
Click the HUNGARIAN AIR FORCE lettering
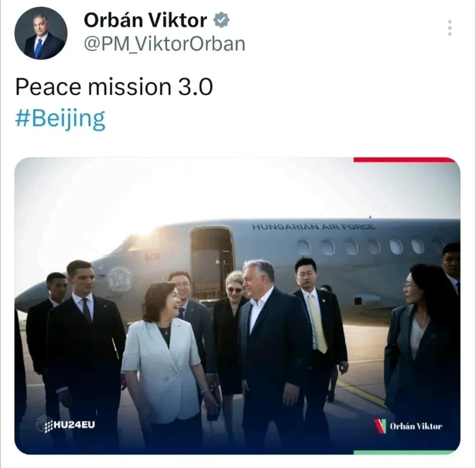pos(314,227)
